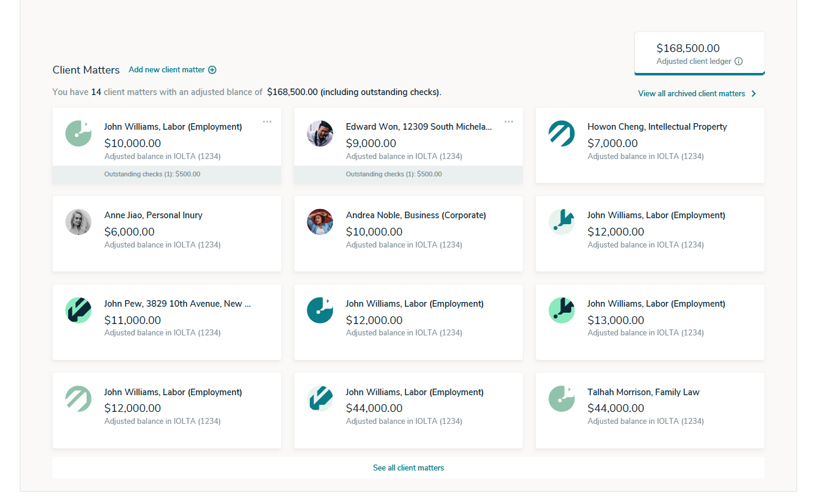The height and width of the screenshot is (504, 817).
Task: Open the three-dot menu on Edward Won card
Action: click(508, 122)
